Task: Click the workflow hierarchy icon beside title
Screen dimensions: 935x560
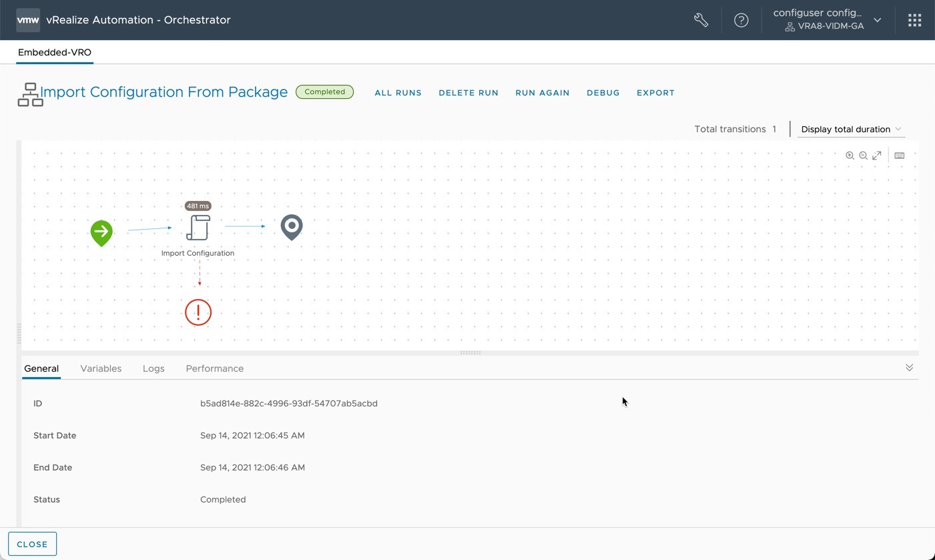Action: pos(30,95)
